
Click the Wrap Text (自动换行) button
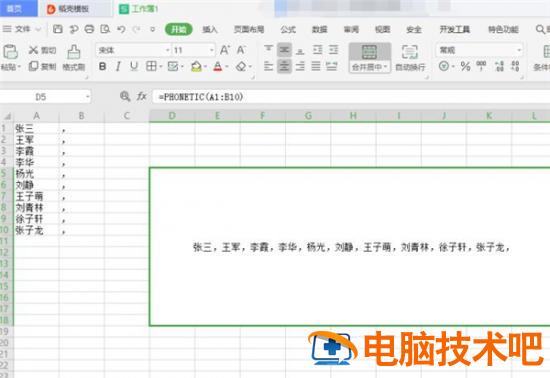coord(410,58)
